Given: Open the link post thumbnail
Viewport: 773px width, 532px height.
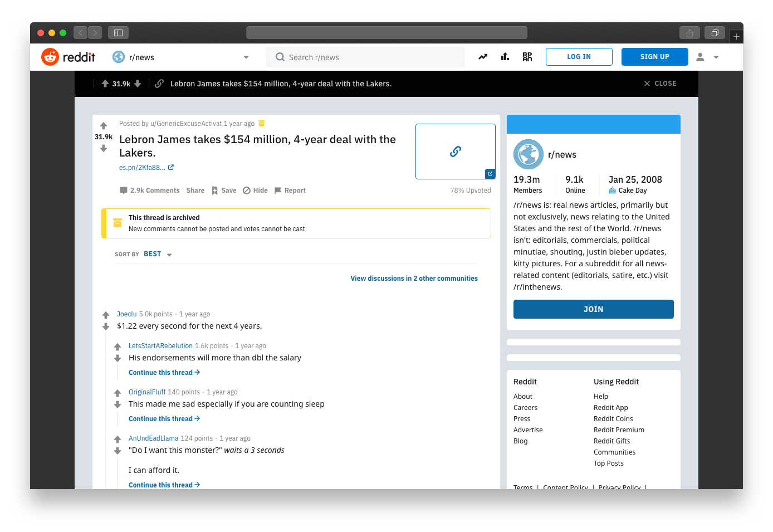Looking at the screenshot, I should click(x=456, y=152).
